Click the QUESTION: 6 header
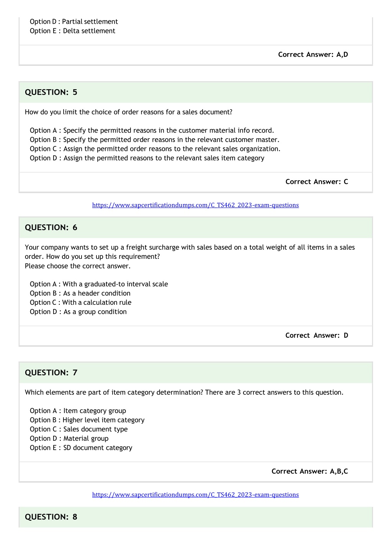The height and width of the screenshot is (554, 392). pos(196,227)
